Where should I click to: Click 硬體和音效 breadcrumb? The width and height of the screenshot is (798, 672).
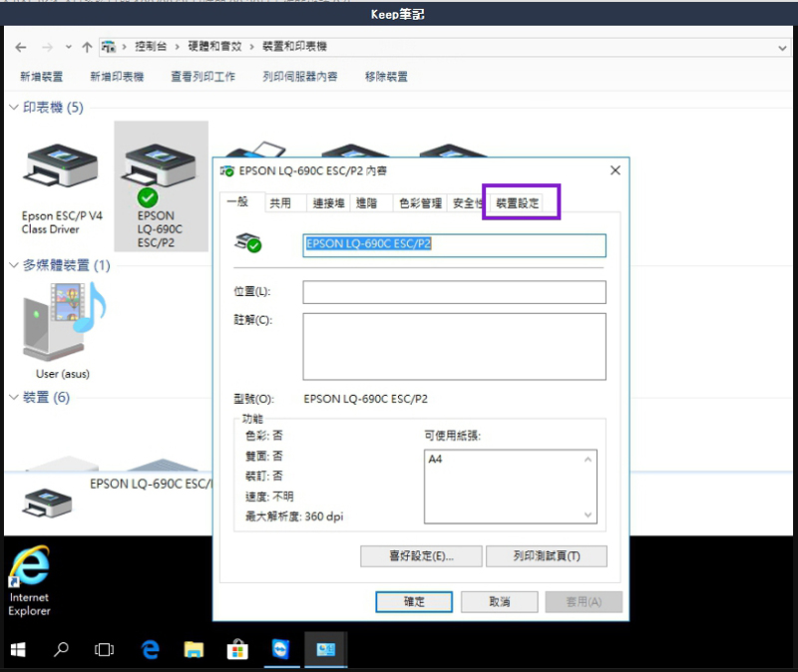(x=214, y=46)
